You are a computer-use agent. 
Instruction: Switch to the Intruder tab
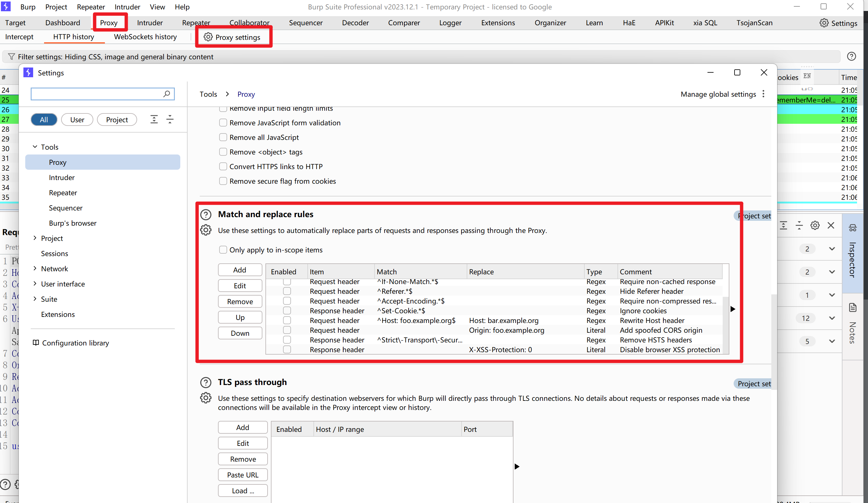pos(150,23)
